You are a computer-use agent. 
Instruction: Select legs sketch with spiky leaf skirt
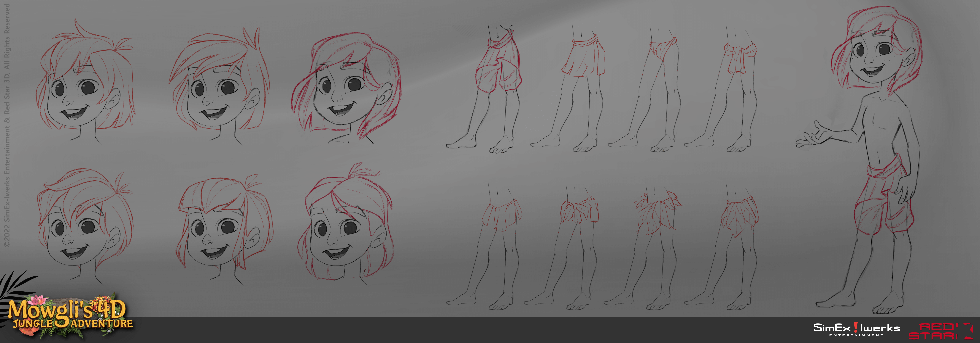(x=643, y=246)
